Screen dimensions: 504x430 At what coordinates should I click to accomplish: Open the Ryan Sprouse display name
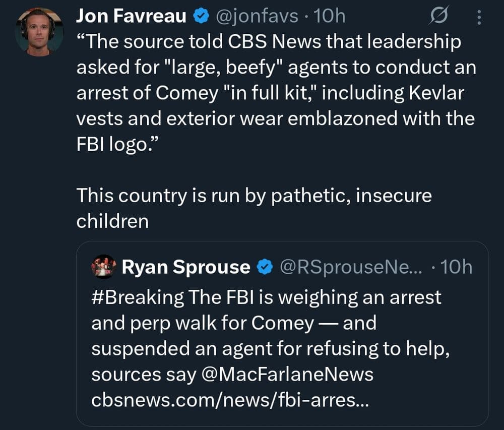tap(186, 267)
